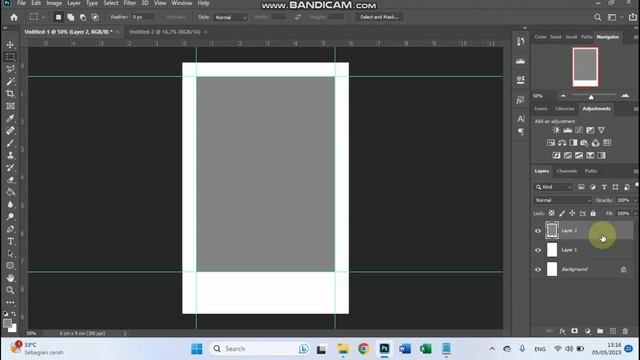Open the Window menu
The width and height of the screenshot is (640, 360).
click(x=182, y=3)
